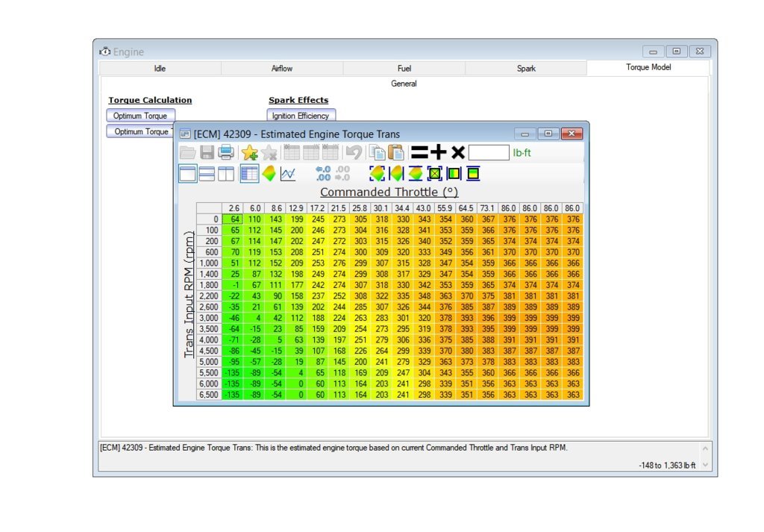Open the Idle tab

[x=160, y=69]
